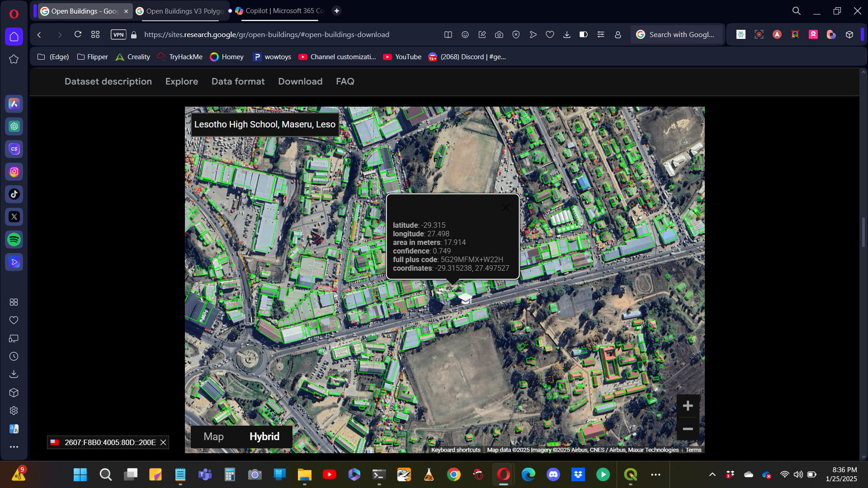Open the Download page section
868x488 pixels.
(300, 82)
